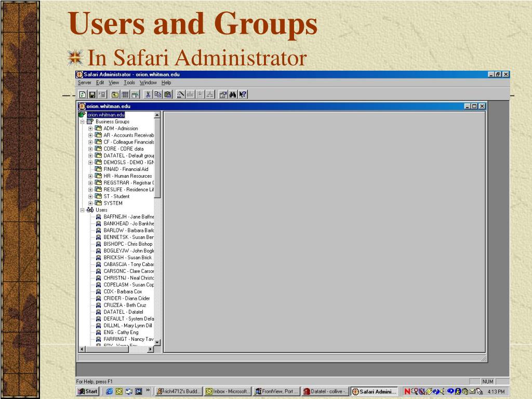Click the COX - Barbara Cox user icon
Viewport: 532px width, 399px height.
[x=98, y=291]
